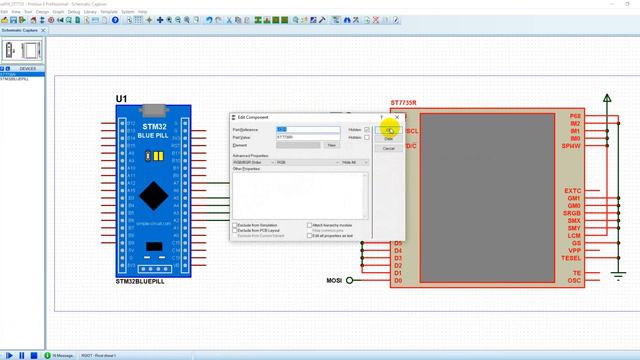Screen dimensions: 640x360
Task: Click the overview preview thumbnail
Action: (x=22, y=51)
